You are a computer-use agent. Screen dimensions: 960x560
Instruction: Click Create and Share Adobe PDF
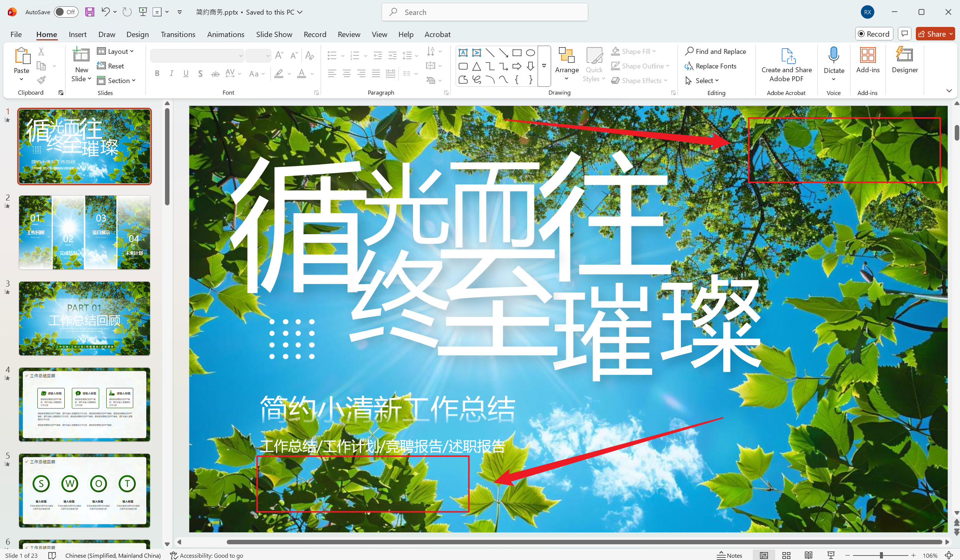(x=786, y=64)
